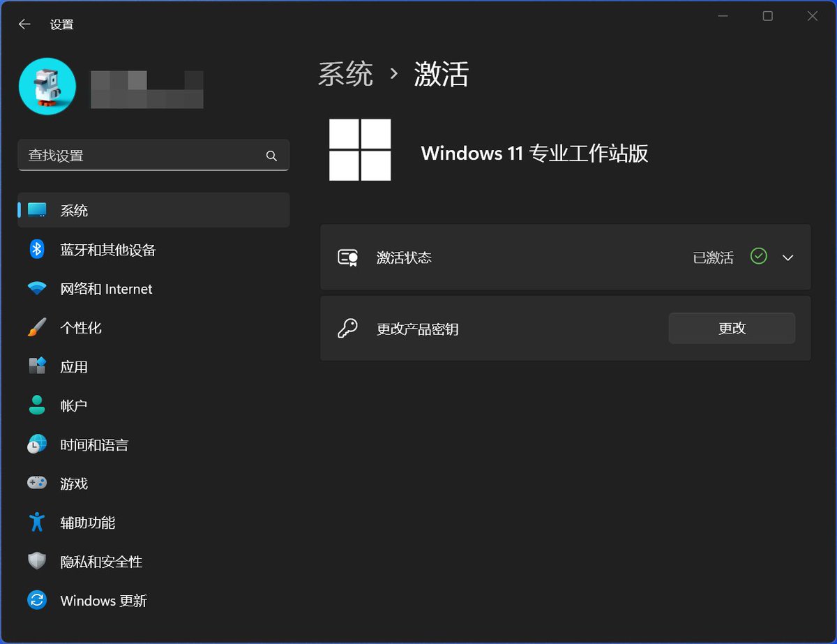Click the Windows logo icon
Screen dimensions: 837x644
[360, 150]
